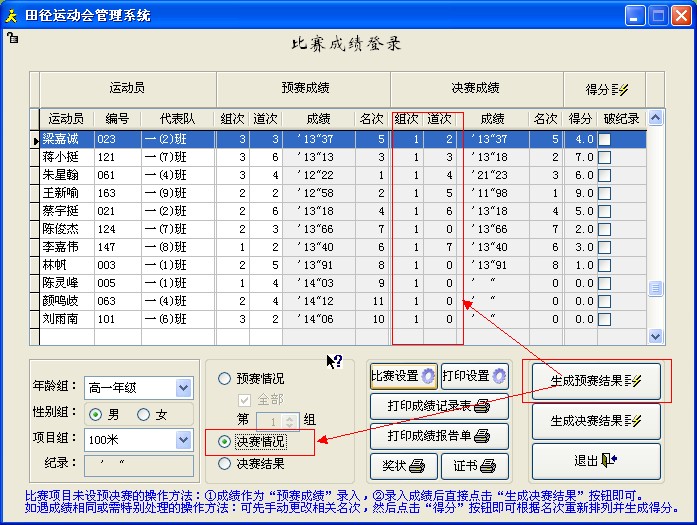Select the 预赛情况 radio option
The width and height of the screenshot is (697, 525).
pyautogui.click(x=225, y=379)
